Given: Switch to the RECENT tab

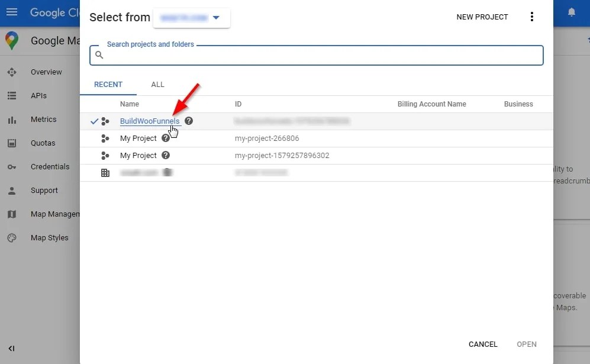Looking at the screenshot, I should [108, 85].
